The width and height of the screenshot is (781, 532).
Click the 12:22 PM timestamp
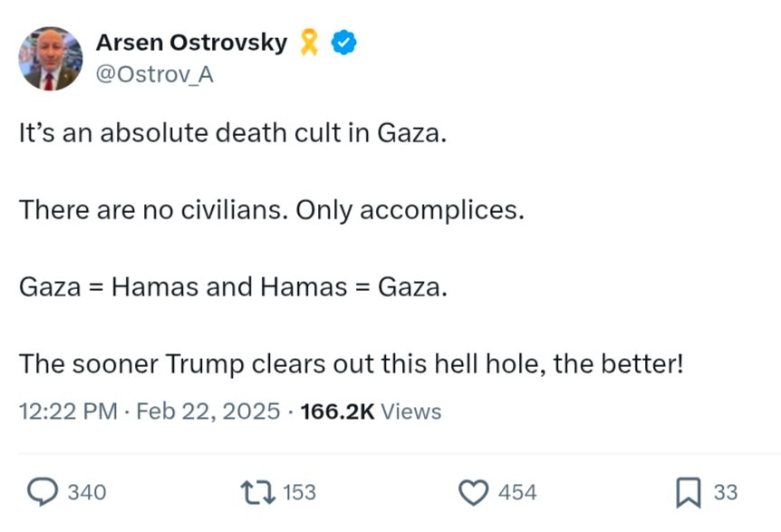click(x=68, y=411)
